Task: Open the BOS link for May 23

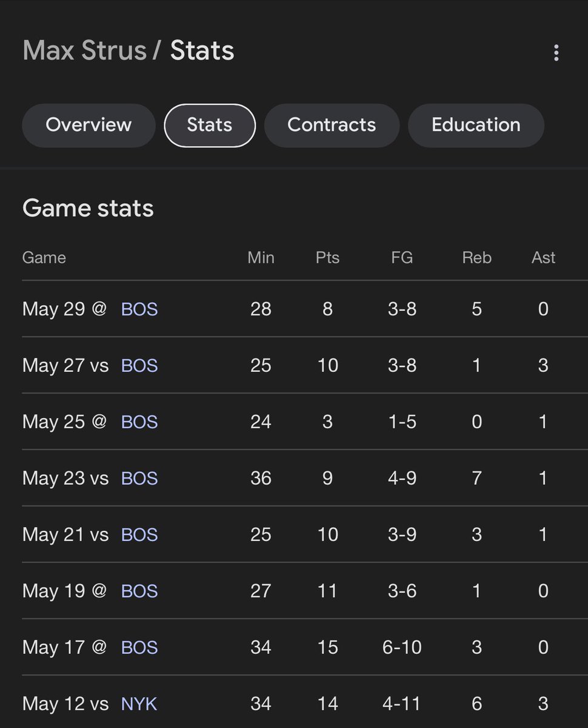Action: tap(139, 479)
